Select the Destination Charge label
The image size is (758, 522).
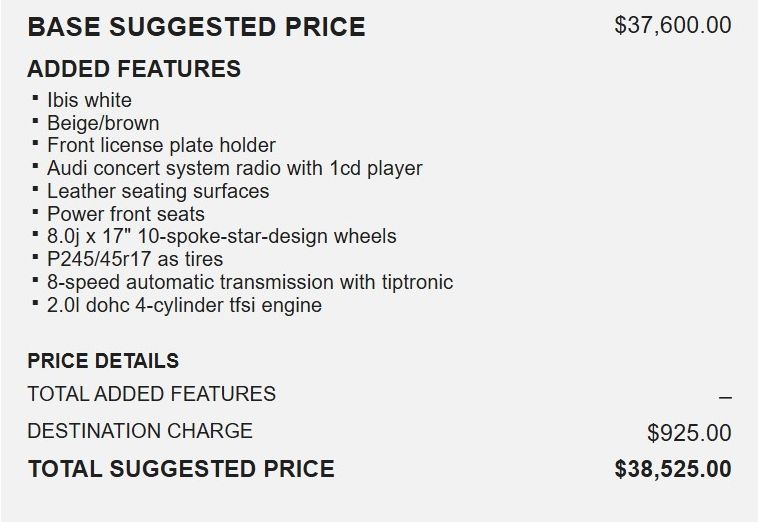click(140, 431)
